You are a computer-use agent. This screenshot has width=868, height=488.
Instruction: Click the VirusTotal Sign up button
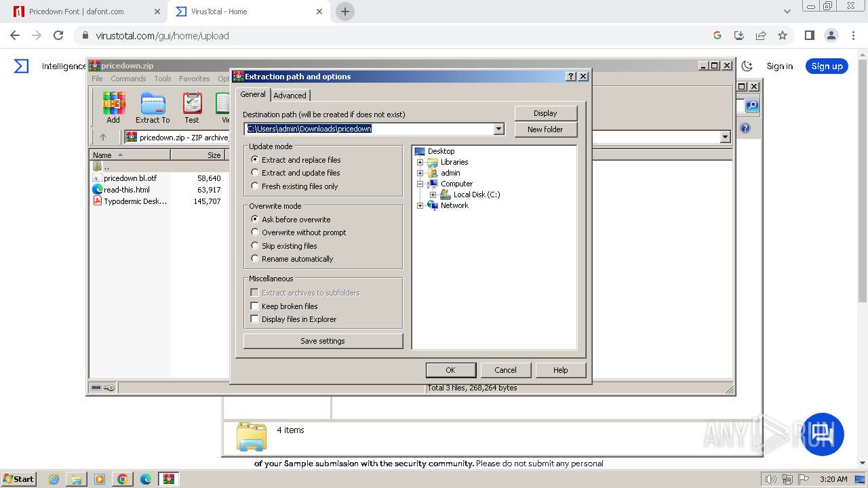827,66
